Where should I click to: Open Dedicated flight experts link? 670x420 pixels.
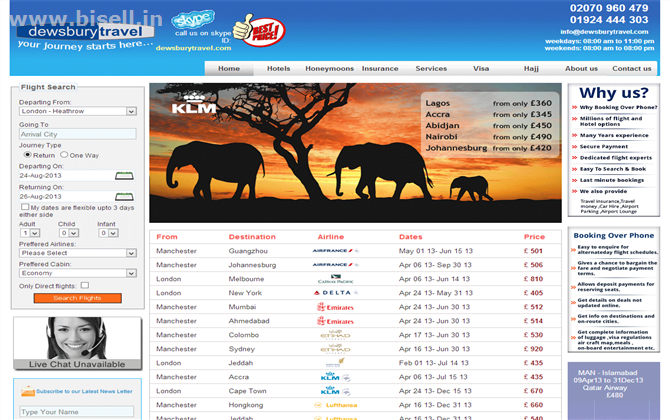point(616,158)
